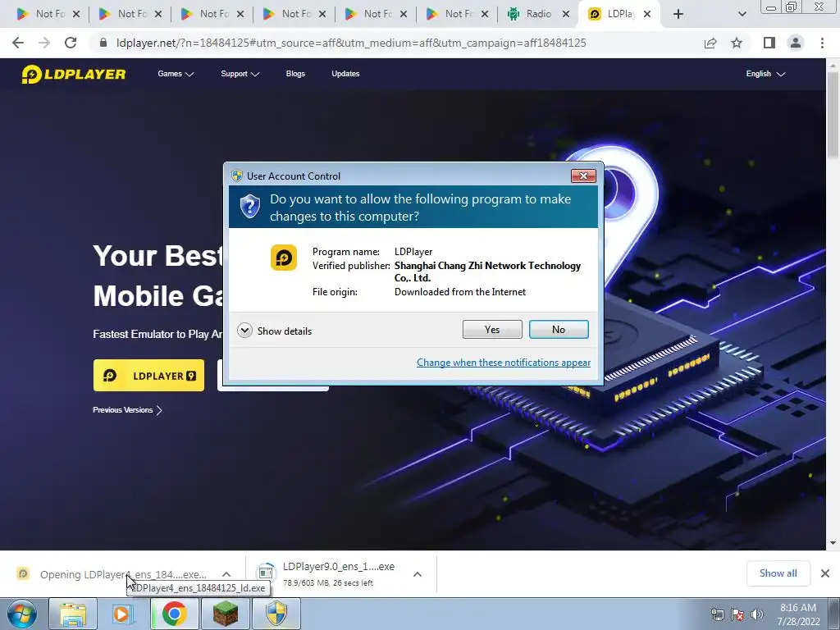Click the yellow LDPLAYER 9 download button
Viewport: 840px width, 630px height.
(148, 376)
